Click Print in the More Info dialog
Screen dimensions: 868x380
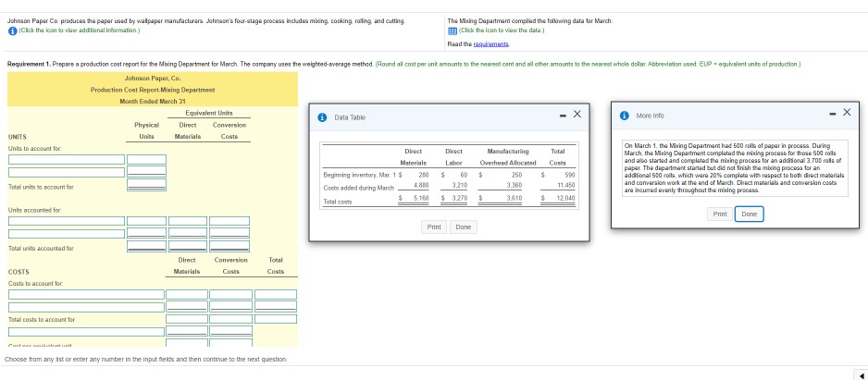pyautogui.click(x=720, y=215)
